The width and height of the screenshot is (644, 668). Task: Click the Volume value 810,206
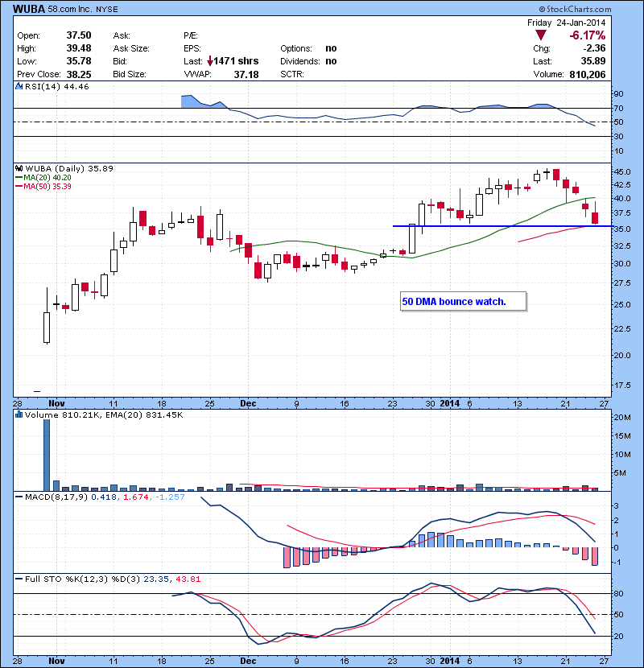tap(588, 75)
